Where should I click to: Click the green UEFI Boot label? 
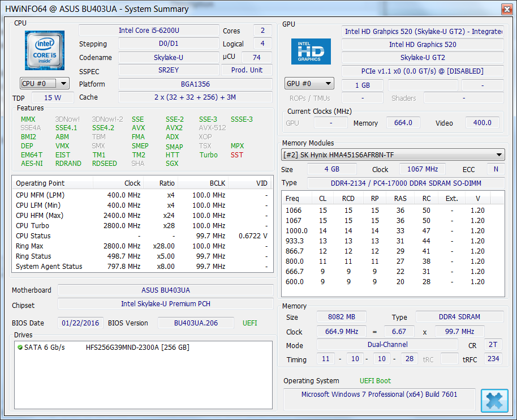[375, 381]
